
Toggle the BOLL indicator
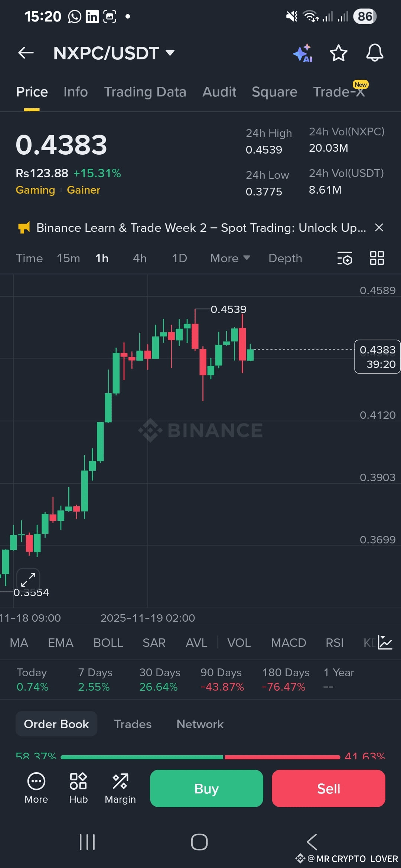108,643
